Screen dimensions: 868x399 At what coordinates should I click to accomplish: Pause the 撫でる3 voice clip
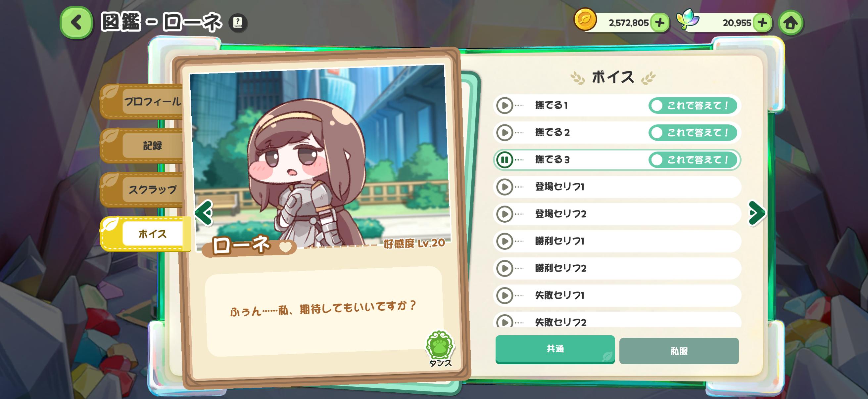(505, 159)
